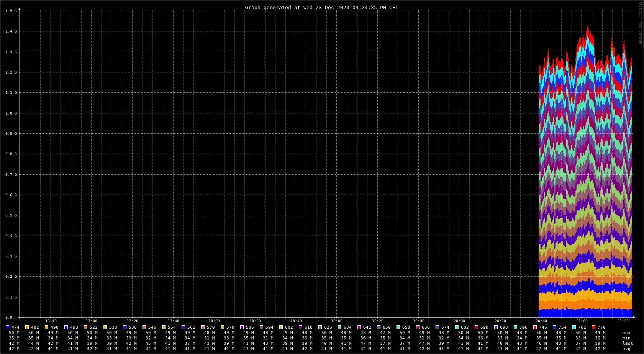Select the 16:40 x-axis time label
The height and width of the screenshot is (354, 644).
[x=51, y=321]
